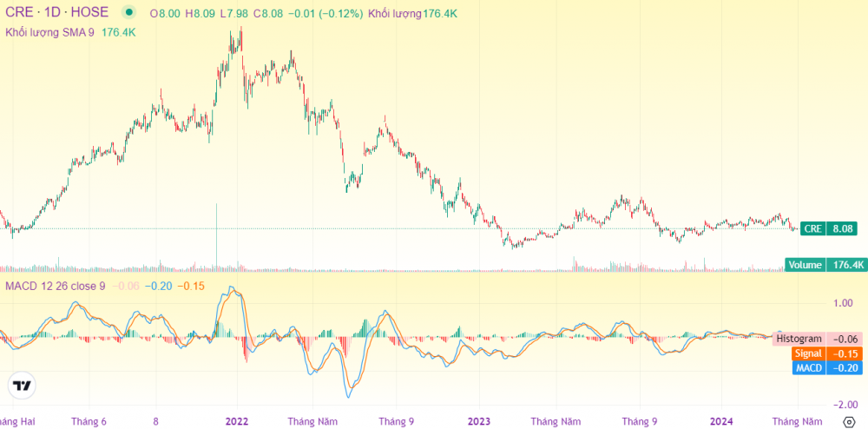The width and height of the screenshot is (868, 429).
Task: Open the CRE · 1D · HOSE symbol title
Action: pos(57,13)
